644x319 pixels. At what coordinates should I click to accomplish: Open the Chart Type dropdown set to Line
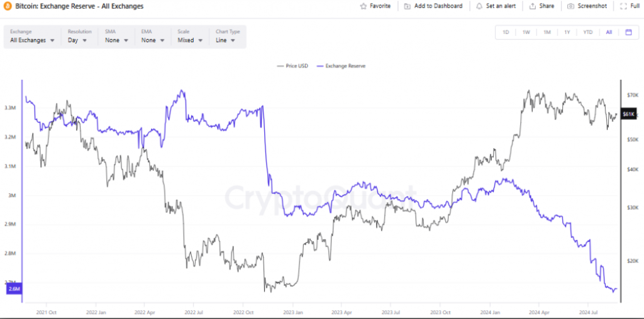tap(227, 36)
